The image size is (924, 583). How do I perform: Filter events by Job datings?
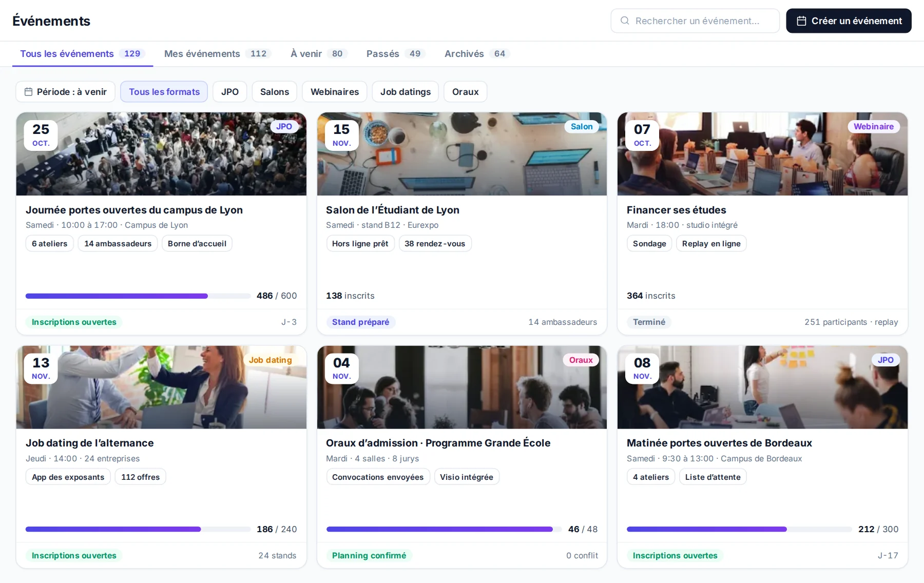[406, 92]
